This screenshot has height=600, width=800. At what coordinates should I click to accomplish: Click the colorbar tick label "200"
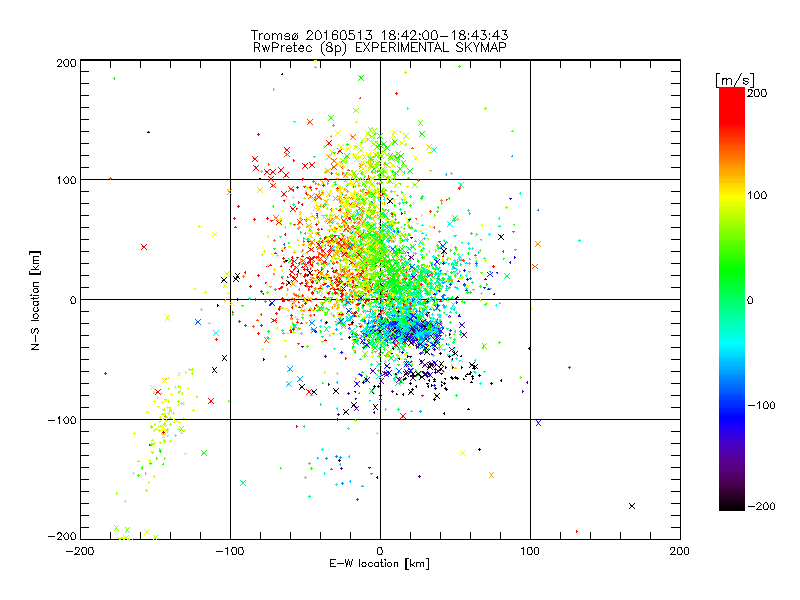757,93
